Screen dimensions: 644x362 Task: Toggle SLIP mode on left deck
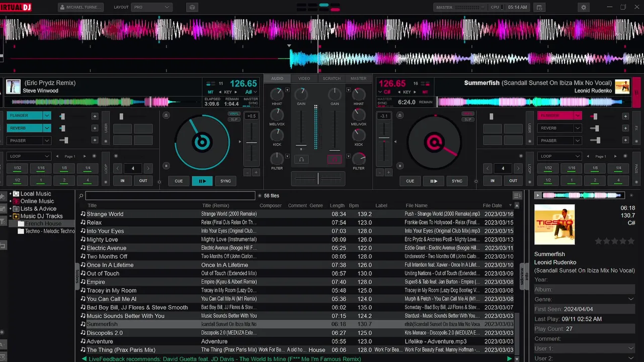[234, 120]
